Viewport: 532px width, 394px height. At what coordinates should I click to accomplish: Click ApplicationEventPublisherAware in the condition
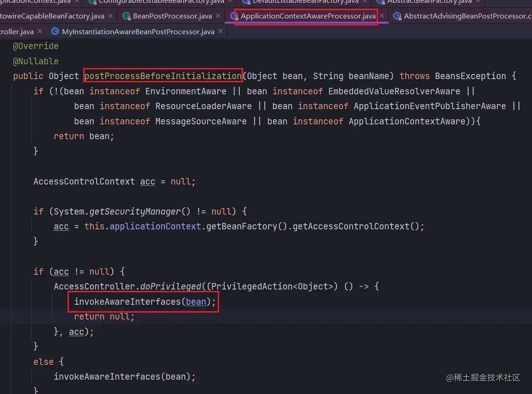430,106
